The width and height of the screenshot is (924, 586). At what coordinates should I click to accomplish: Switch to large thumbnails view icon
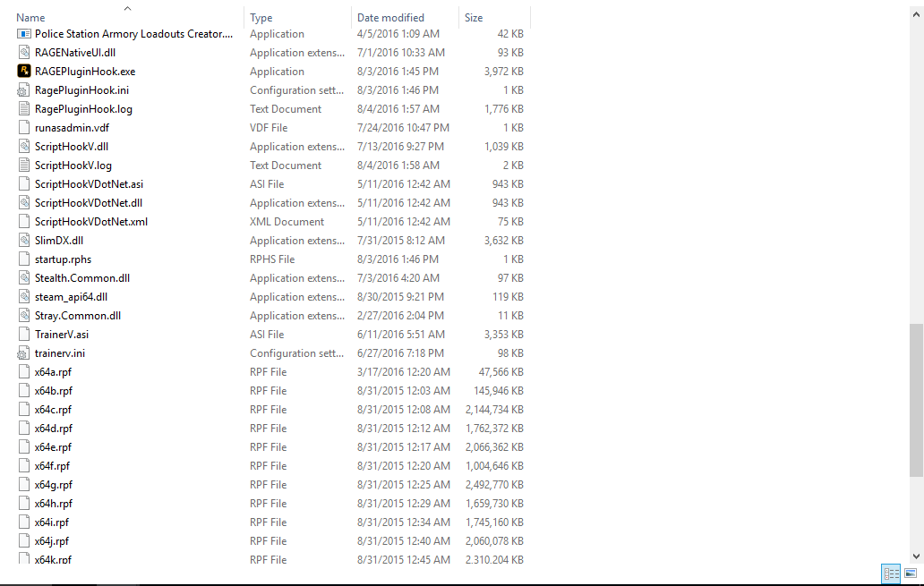911,573
